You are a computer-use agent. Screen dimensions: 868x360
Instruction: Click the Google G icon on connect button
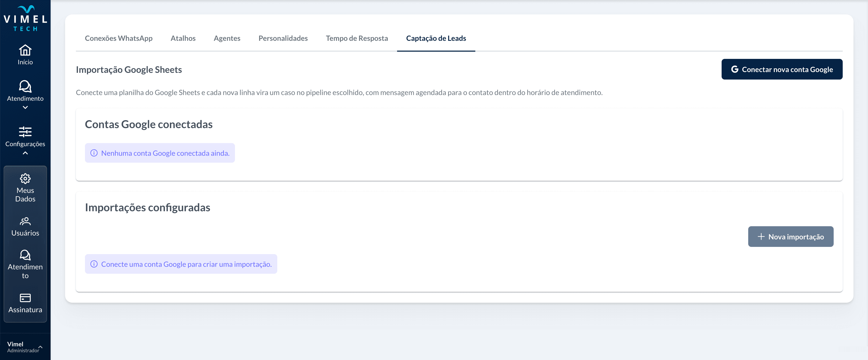click(735, 69)
